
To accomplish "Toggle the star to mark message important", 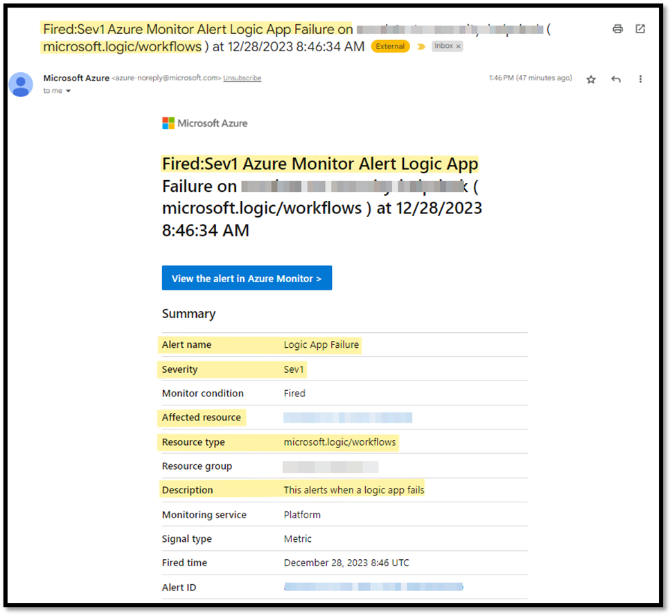I will 591,78.
